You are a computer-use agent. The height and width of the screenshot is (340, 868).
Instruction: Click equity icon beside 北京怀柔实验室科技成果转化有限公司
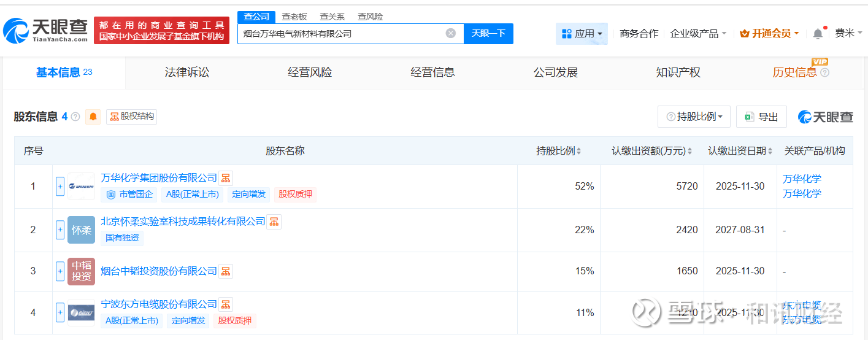tap(274, 222)
